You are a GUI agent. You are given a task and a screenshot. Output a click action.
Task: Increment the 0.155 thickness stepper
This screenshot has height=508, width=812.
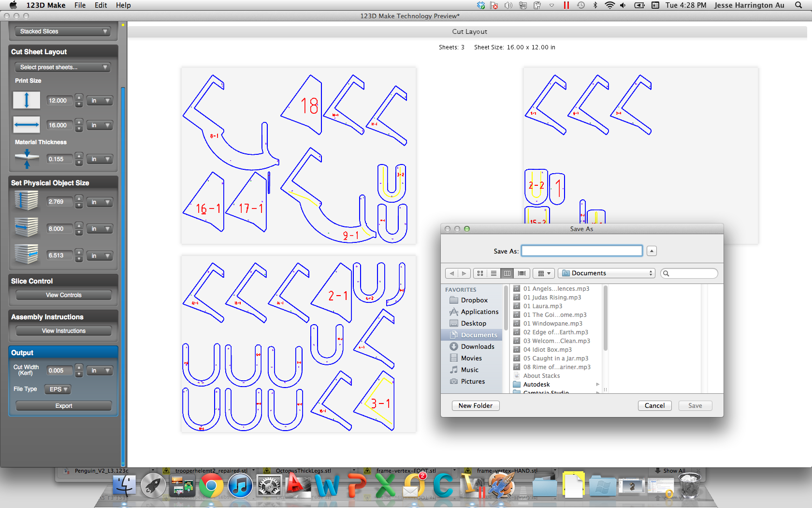[79, 156]
